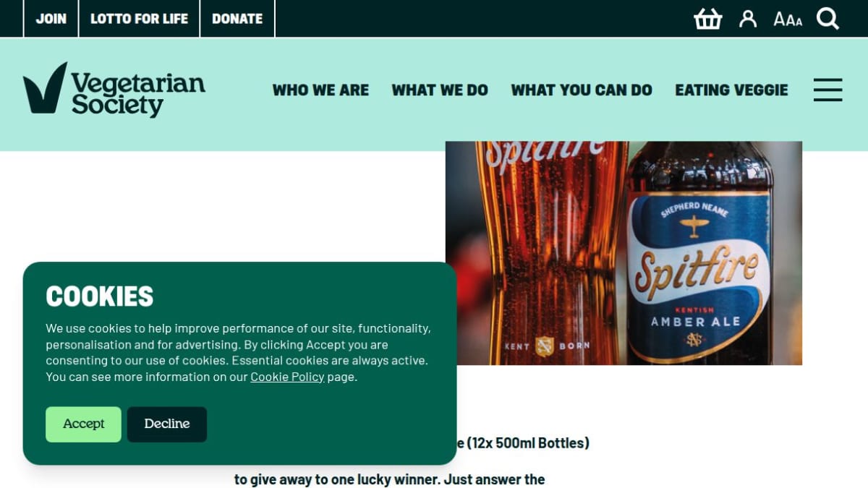Open the user account icon
This screenshot has width=868, height=488.
[748, 19]
